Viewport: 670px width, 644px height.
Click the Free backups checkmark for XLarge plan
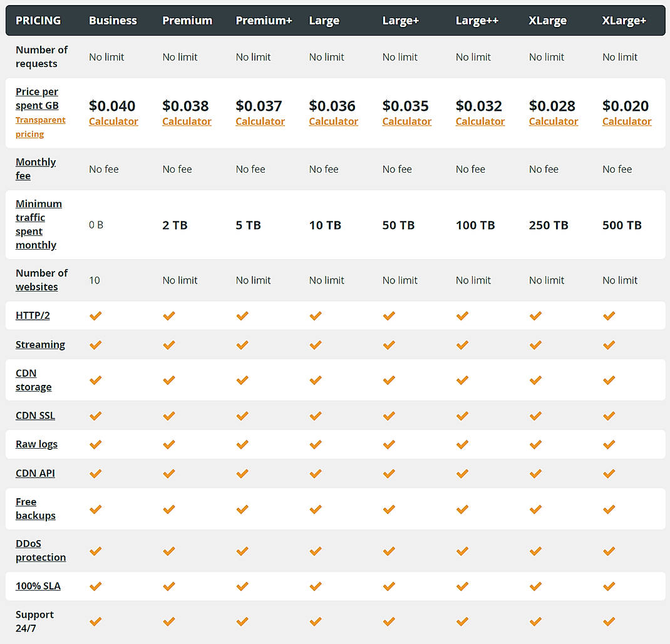point(536,509)
